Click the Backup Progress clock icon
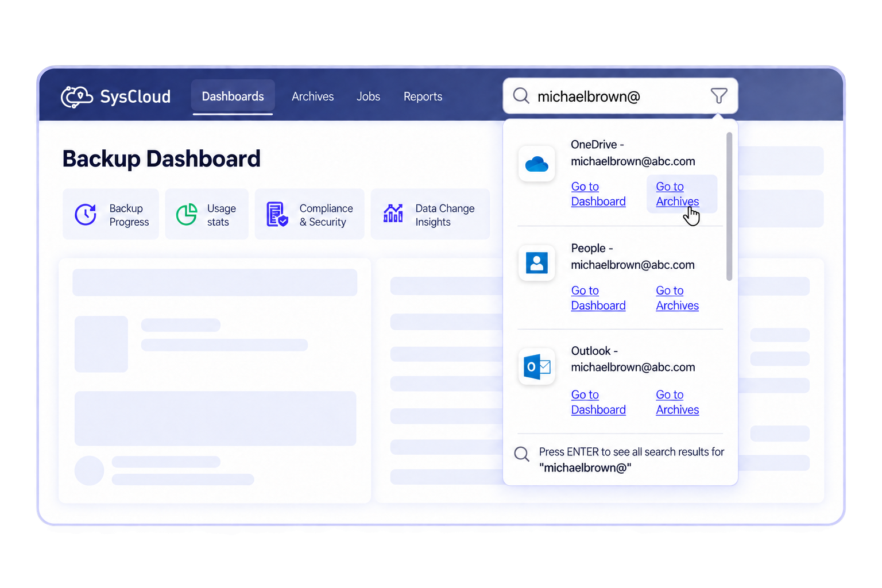Screen dimensions: 882x588 pos(86,214)
